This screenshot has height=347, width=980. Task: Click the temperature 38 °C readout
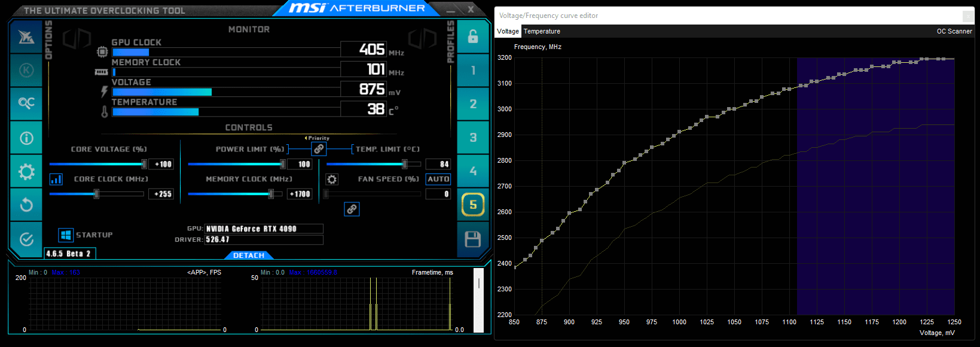click(364, 109)
